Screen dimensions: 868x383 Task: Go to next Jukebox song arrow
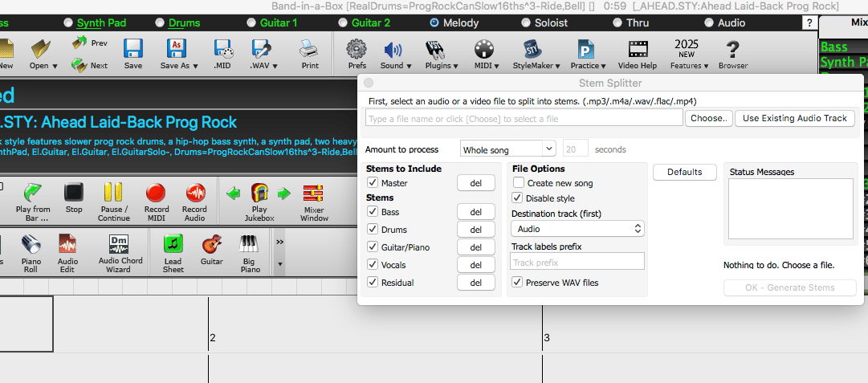(284, 194)
